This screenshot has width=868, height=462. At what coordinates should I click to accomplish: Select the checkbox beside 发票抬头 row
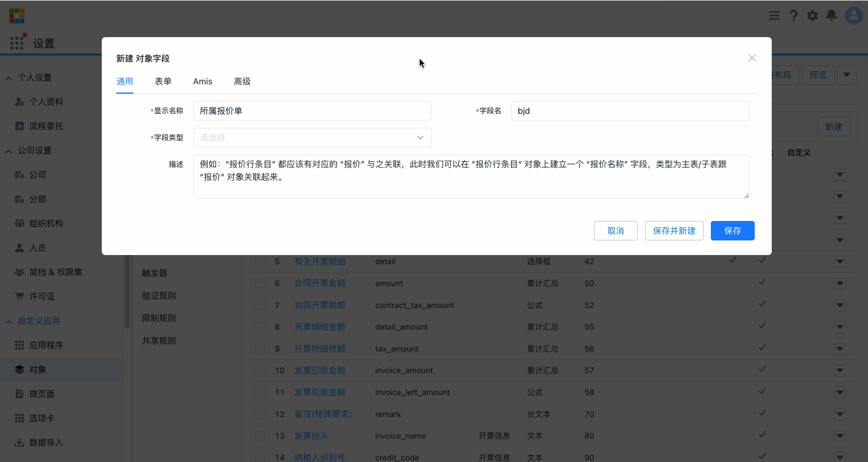(260, 435)
